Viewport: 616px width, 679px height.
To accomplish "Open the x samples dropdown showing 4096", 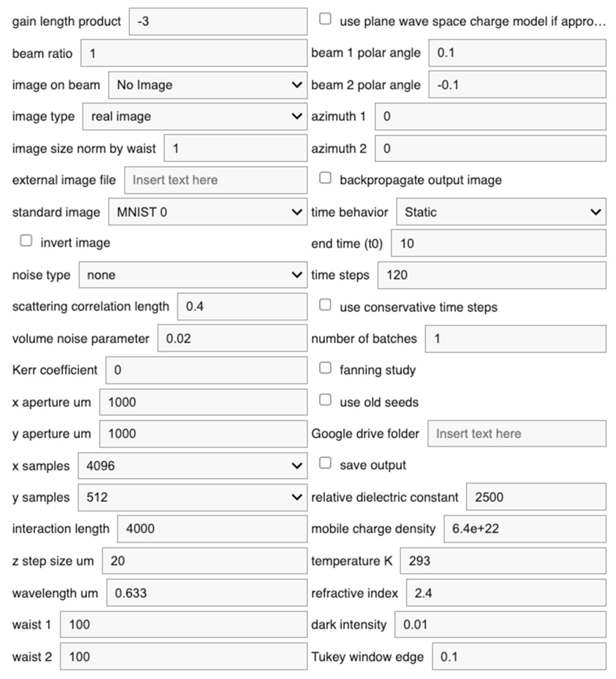I will click(x=193, y=466).
